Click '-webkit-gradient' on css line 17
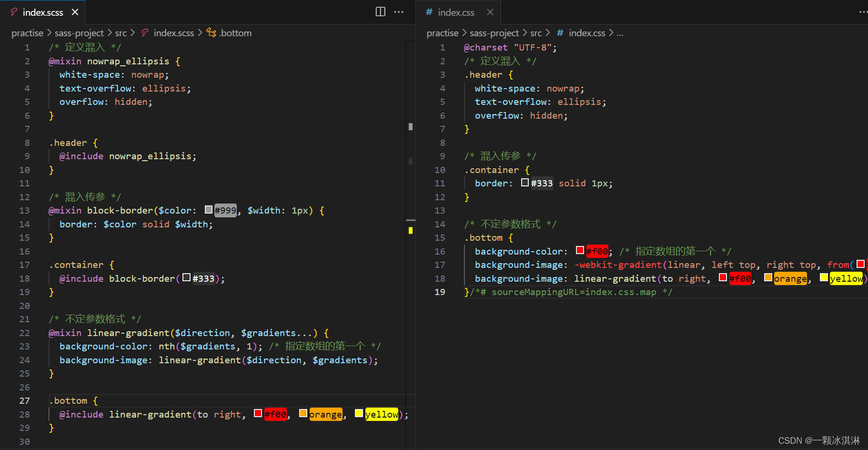This screenshot has width=868, height=450. (x=618, y=265)
